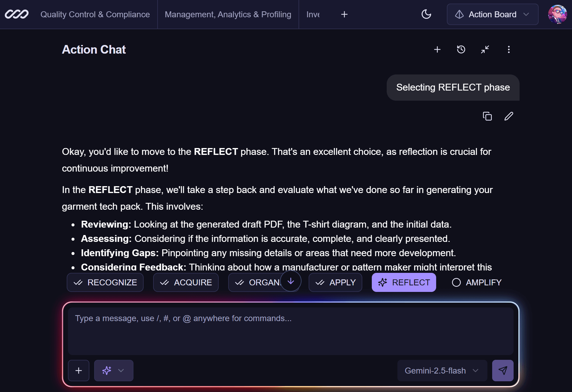Click the highlighted REFLECT phase button

404,282
